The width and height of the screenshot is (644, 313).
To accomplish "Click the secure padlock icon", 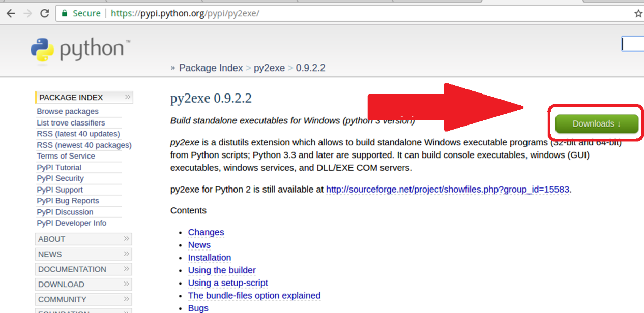I will (64, 13).
